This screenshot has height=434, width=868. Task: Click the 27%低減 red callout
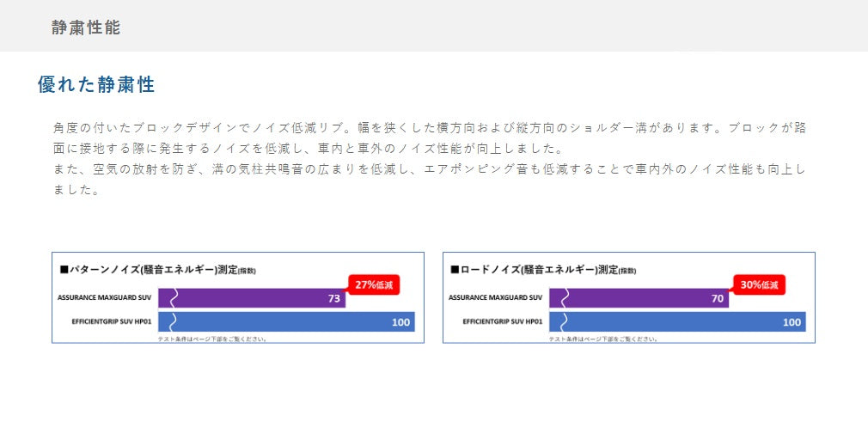[x=373, y=285]
